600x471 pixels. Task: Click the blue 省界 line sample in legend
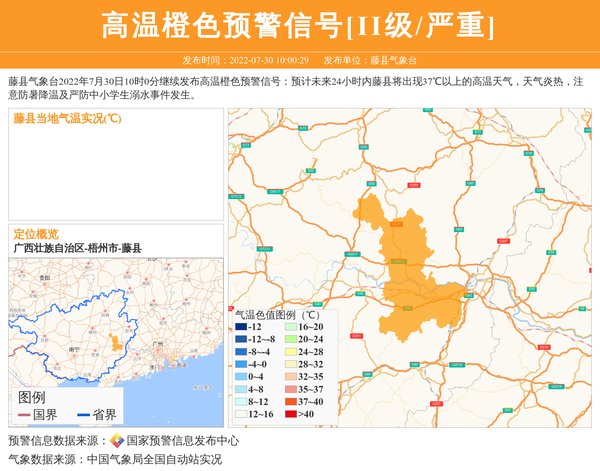click(82, 415)
